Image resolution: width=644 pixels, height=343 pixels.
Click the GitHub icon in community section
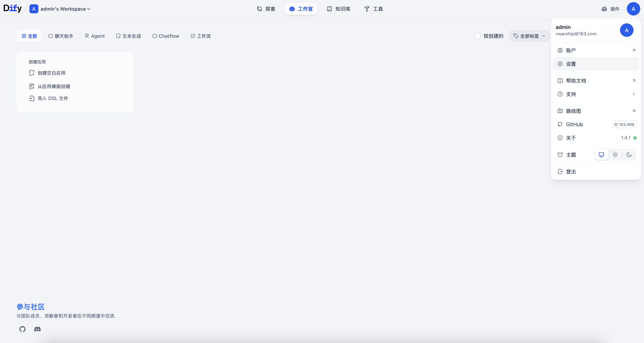[22, 329]
